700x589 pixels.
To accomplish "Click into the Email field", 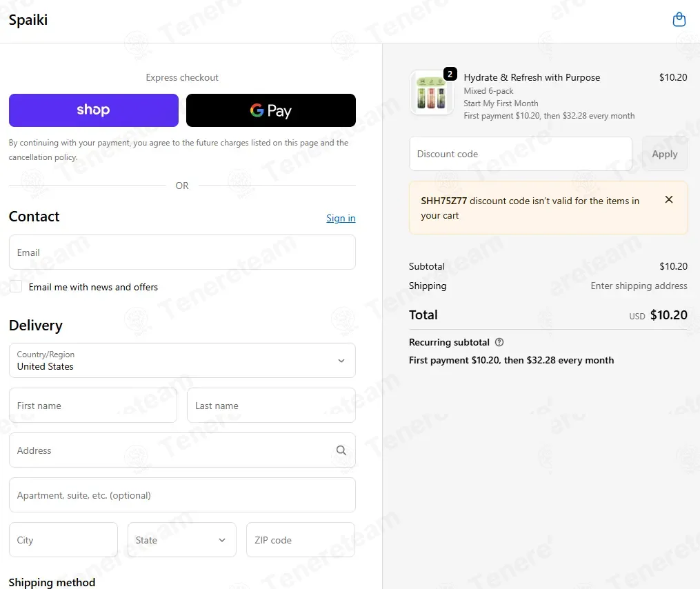I will (x=182, y=252).
